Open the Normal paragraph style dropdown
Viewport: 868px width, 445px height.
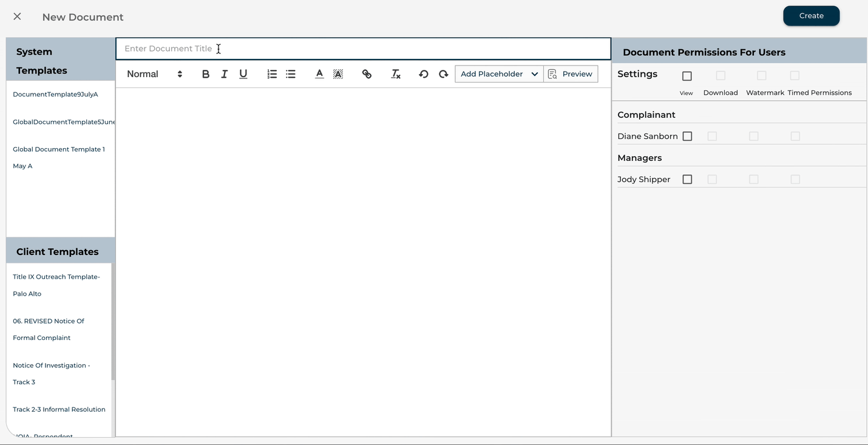coord(154,74)
